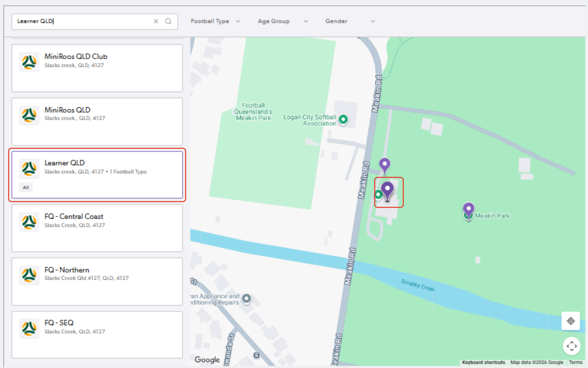Click the dark purple selected map pin
Viewport: 588px width, 368px height.
pos(387,191)
